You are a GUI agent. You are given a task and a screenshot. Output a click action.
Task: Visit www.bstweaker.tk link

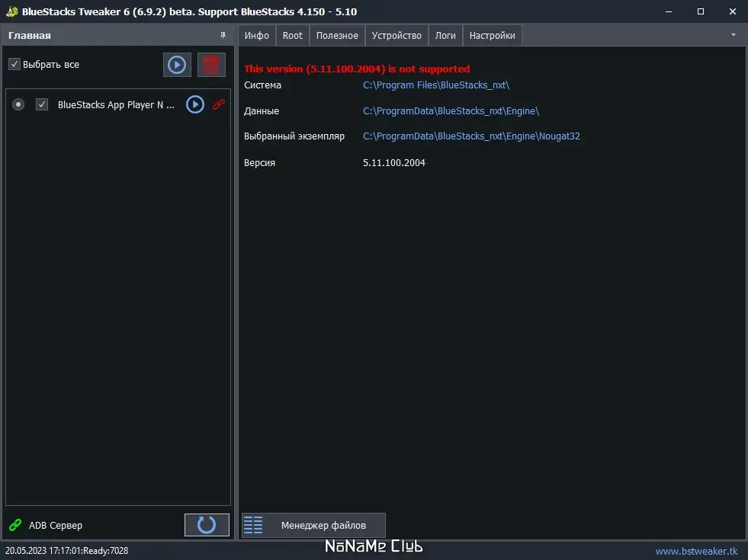tap(696, 551)
